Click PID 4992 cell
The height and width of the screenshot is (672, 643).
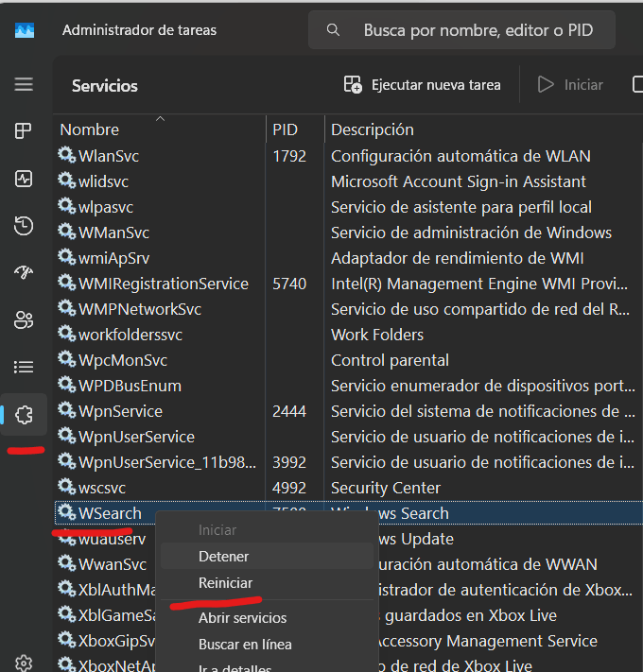point(289,488)
